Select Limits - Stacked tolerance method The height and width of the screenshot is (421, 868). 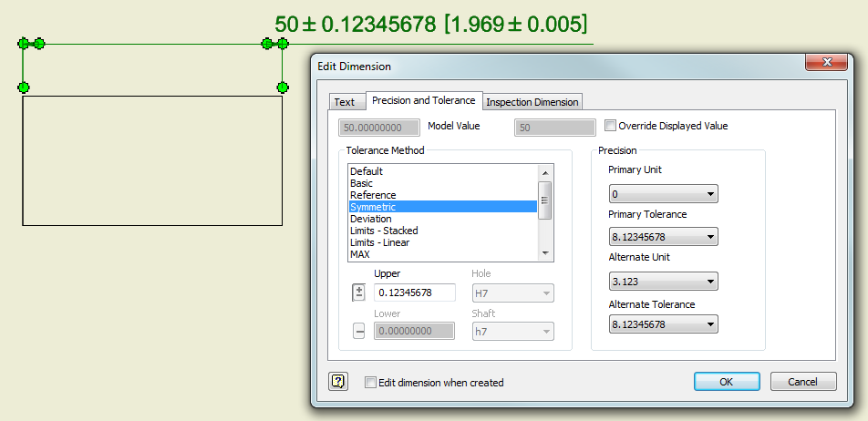pyautogui.click(x=443, y=231)
